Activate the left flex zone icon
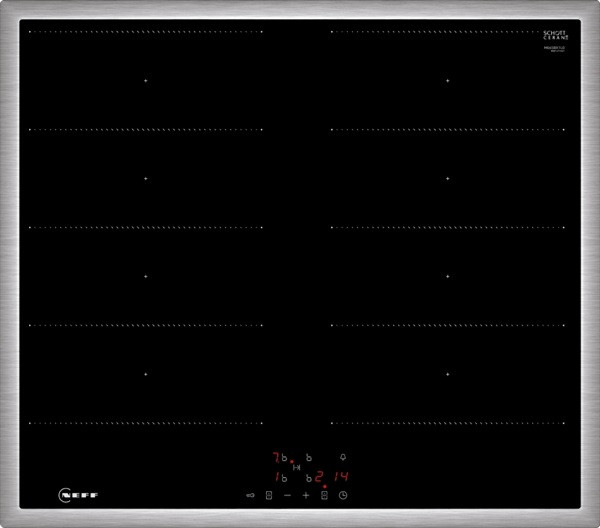 [269, 495]
